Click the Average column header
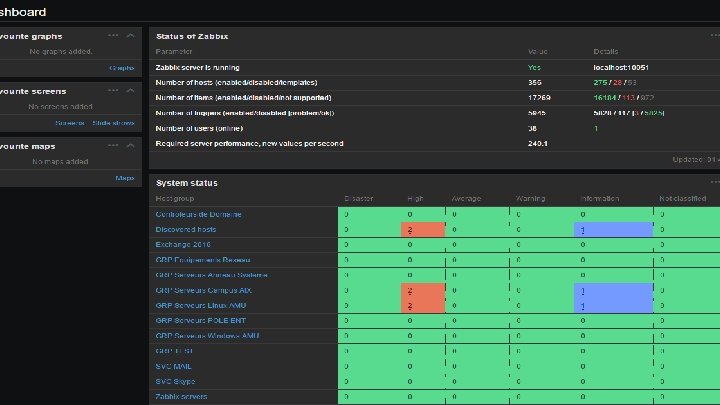Viewport: 720px width, 405px height. coord(466,199)
